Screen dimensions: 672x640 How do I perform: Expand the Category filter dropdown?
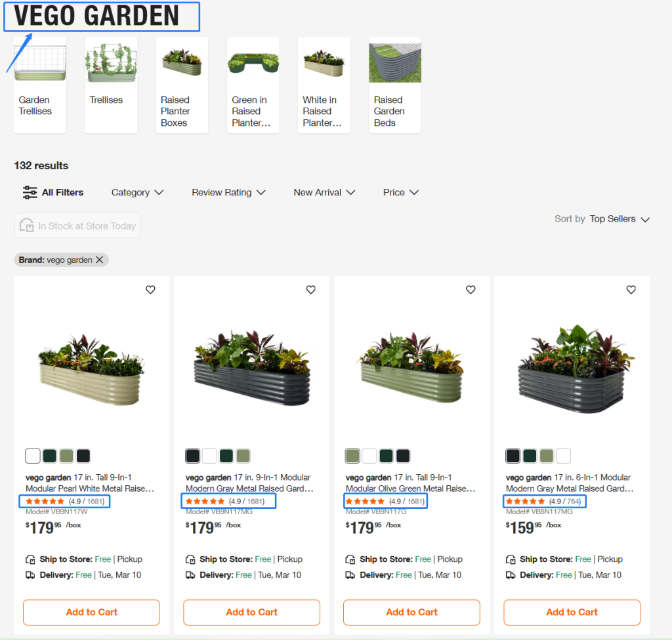pos(137,192)
